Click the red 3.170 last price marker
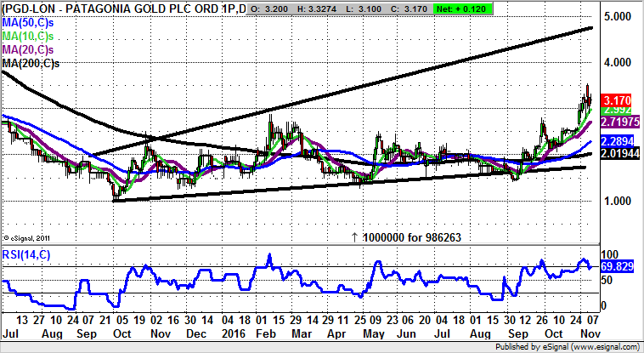The height and width of the screenshot is (353, 644). (x=613, y=100)
